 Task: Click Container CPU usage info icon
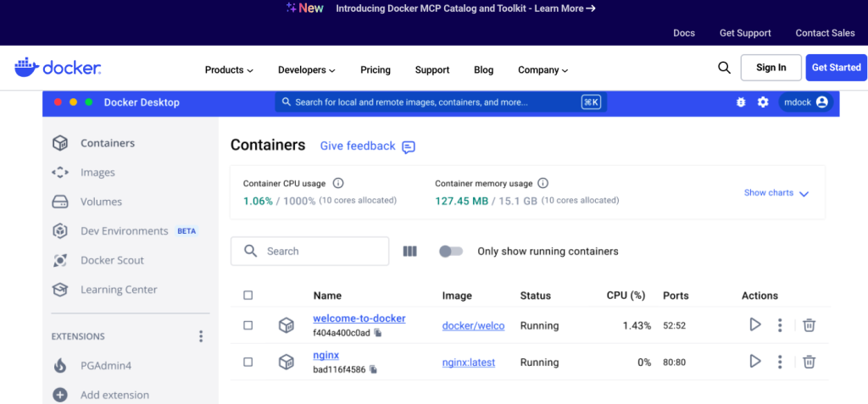[338, 183]
